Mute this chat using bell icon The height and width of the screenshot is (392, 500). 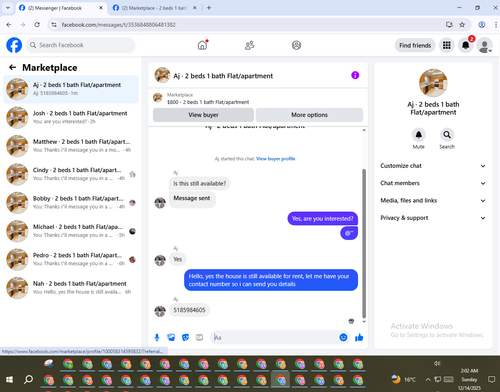418,135
